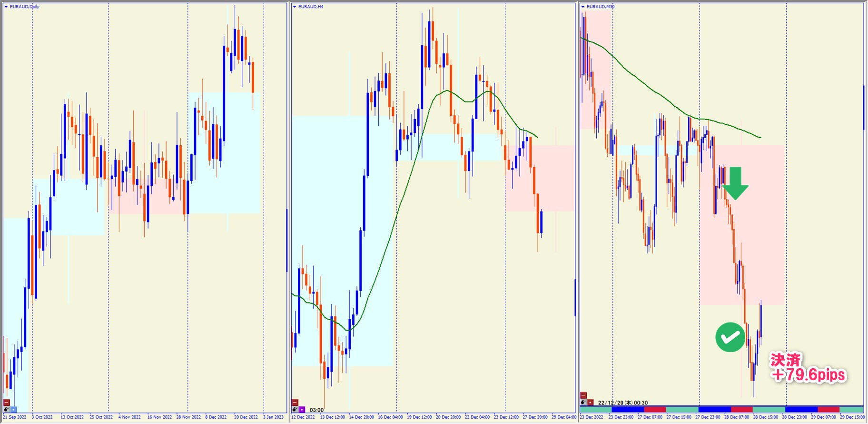
Task: Toggle the red square button in M30 chart
Action: click(590, 403)
